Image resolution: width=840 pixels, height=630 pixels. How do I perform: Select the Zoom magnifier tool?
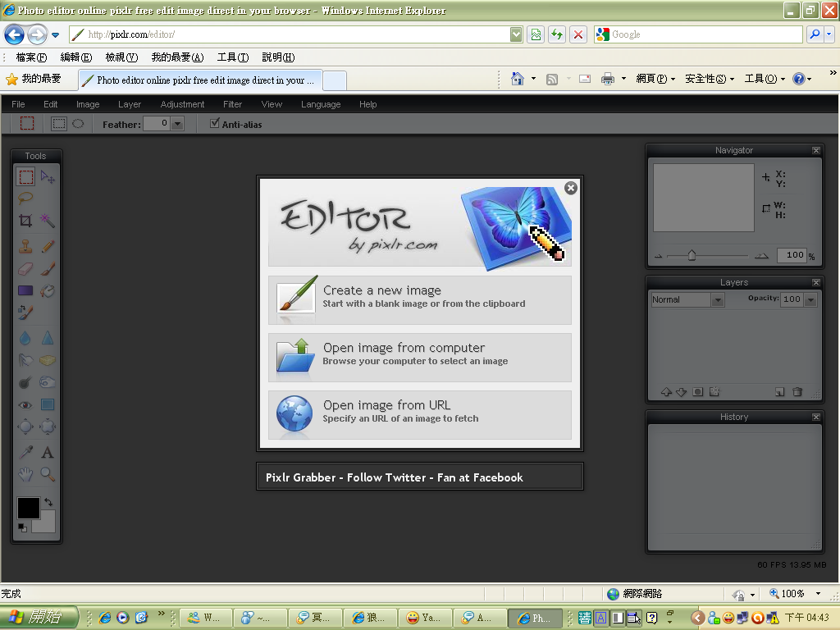tap(48, 474)
